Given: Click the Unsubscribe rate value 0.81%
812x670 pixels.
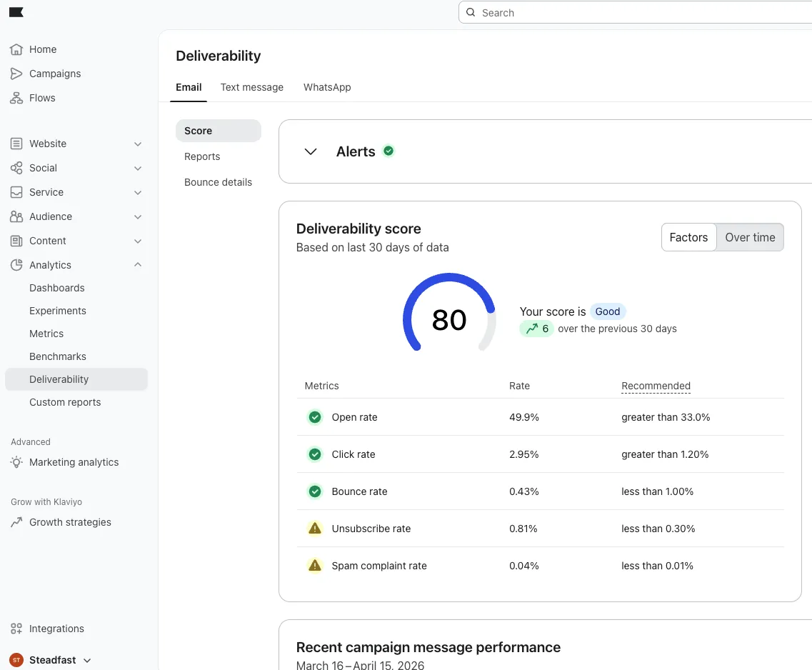Looking at the screenshot, I should (x=523, y=528).
